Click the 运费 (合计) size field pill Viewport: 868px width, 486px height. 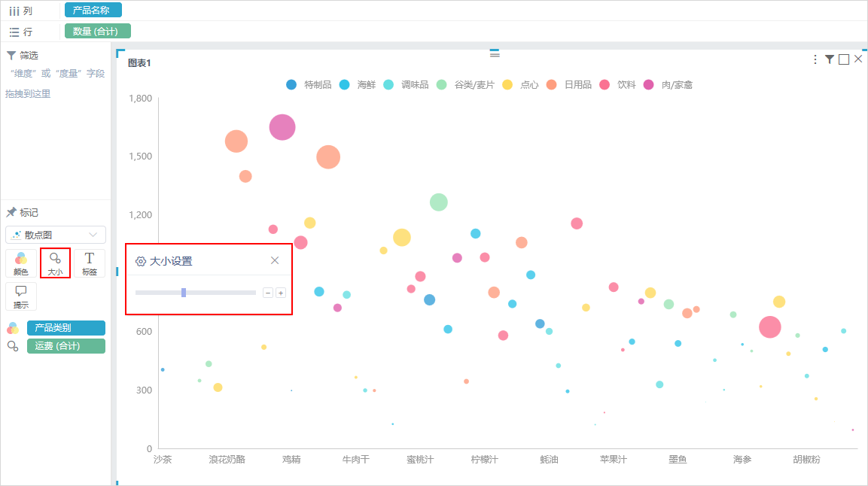click(x=66, y=346)
